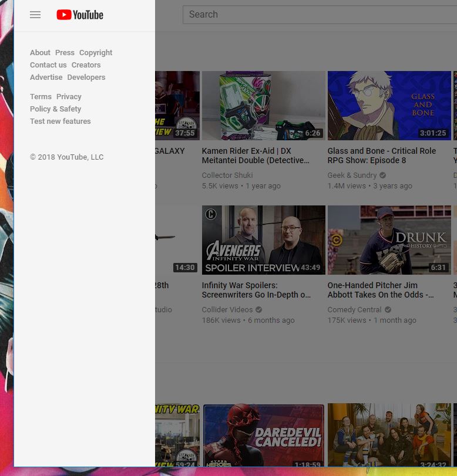This screenshot has height=476, width=457.
Task: Open the About link
Action: 40,52
